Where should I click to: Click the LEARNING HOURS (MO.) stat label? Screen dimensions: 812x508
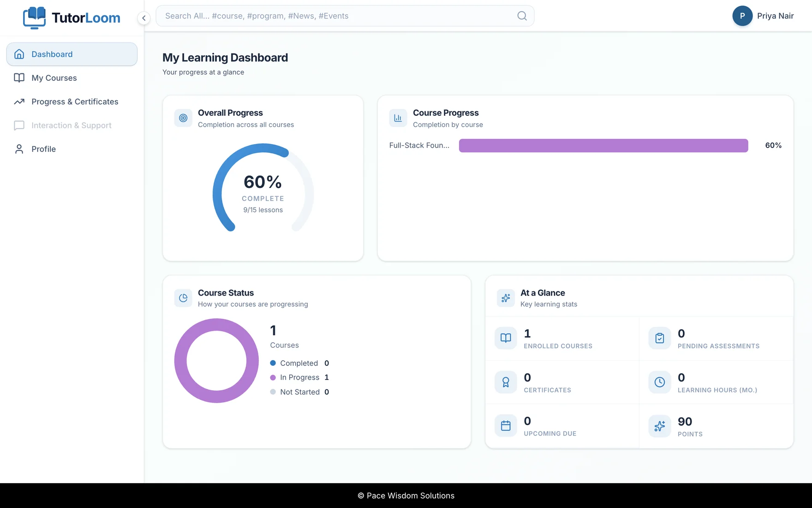[x=717, y=390]
